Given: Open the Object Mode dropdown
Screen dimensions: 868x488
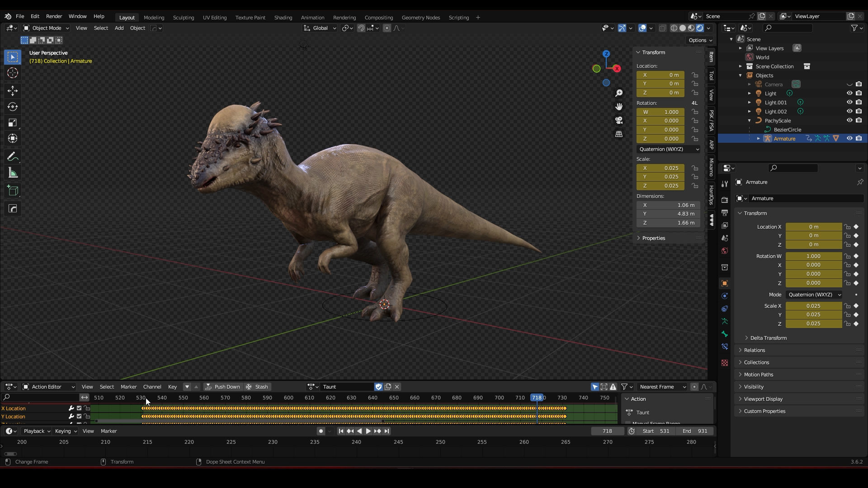Looking at the screenshot, I should 46,28.
